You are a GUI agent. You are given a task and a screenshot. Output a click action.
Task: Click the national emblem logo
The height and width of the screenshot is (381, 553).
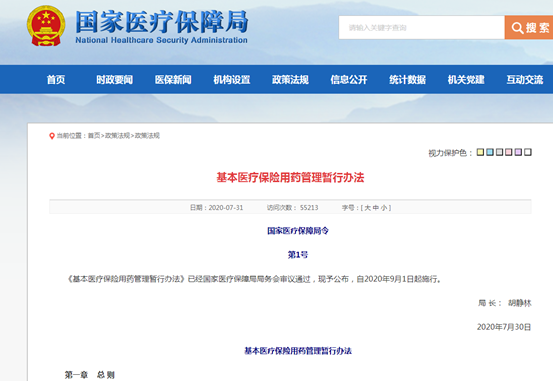(x=46, y=26)
